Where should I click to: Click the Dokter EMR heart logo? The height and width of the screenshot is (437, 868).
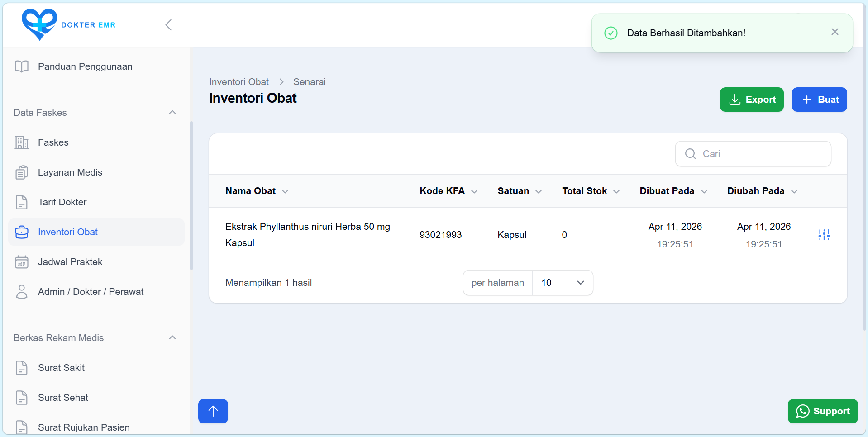(x=39, y=24)
